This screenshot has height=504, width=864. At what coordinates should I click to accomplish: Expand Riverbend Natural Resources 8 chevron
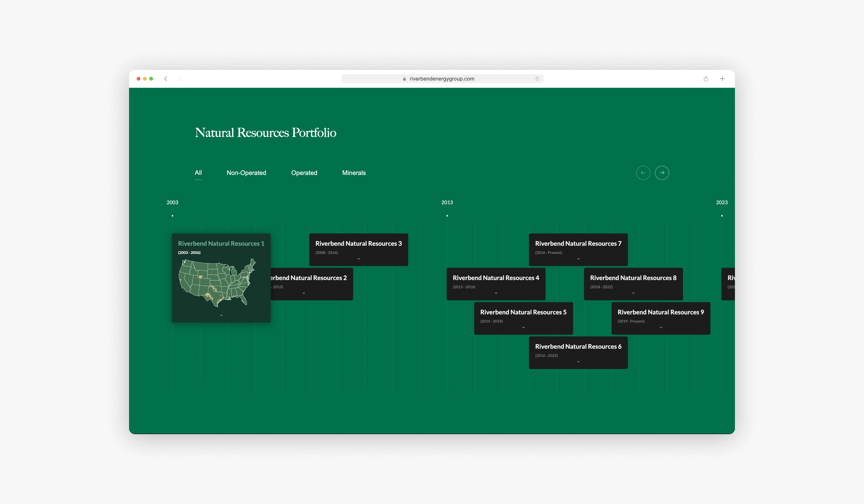pos(633,293)
